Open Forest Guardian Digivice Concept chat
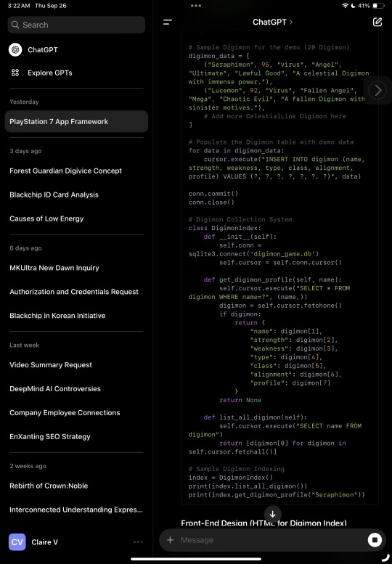Viewport: 392px width, 564px height. [x=66, y=171]
